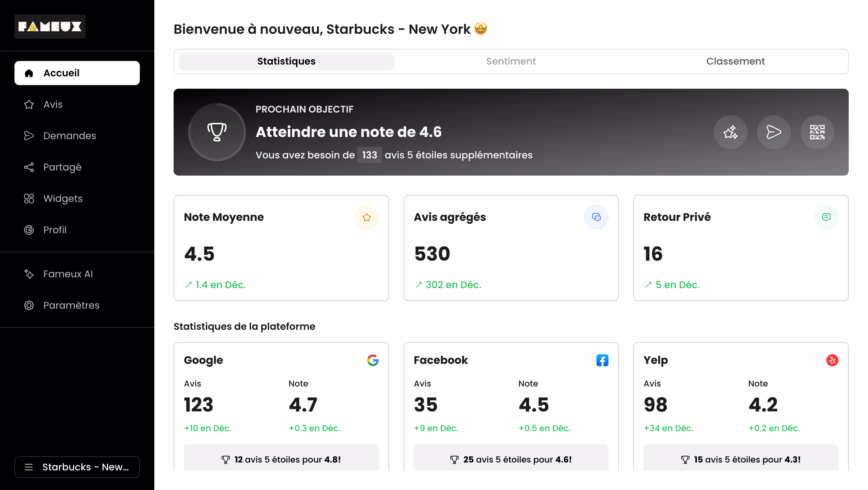Open the star icon on Note Moyenne card
The height and width of the screenshot is (490, 868).
(366, 217)
